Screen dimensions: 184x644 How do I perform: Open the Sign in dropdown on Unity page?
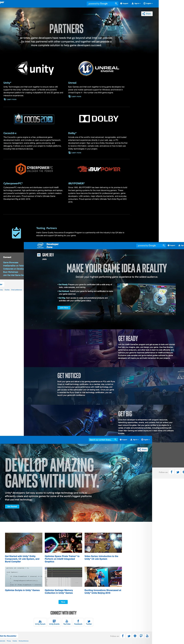pyautogui.click(x=134, y=440)
